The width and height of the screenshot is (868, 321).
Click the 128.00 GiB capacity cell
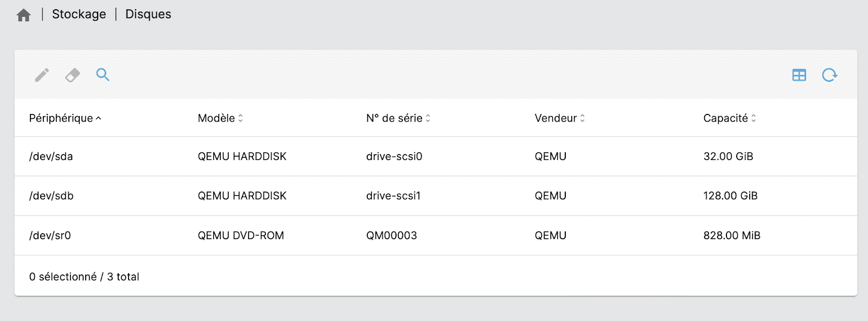(730, 196)
